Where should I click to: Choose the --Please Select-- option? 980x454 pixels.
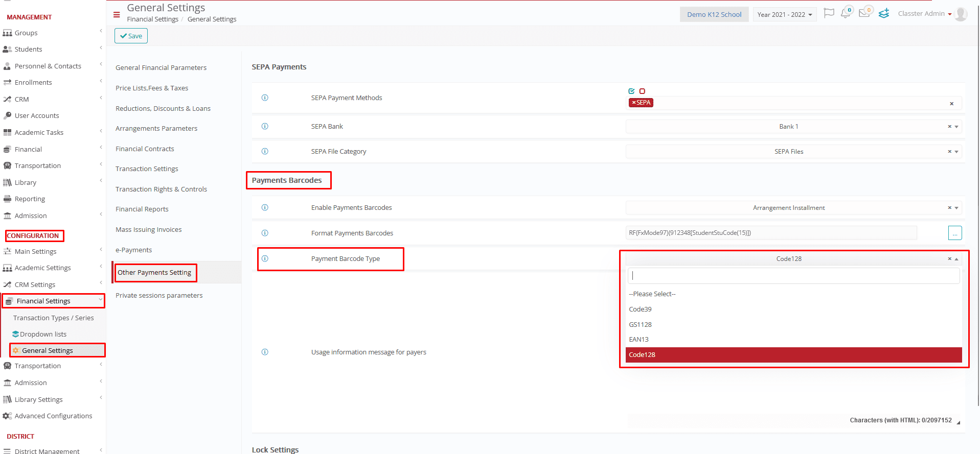point(793,294)
